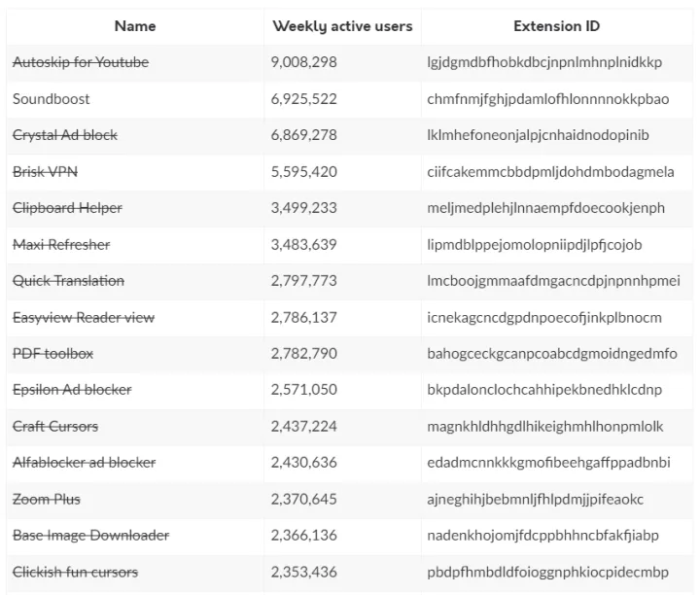This screenshot has height=595, width=700.
Task: Select Quick Translation row name
Action: (68, 281)
